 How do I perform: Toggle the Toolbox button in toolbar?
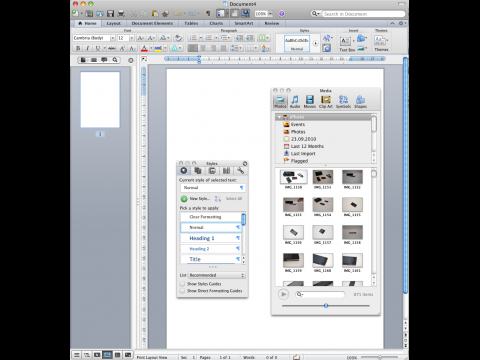click(x=235, y=14)
